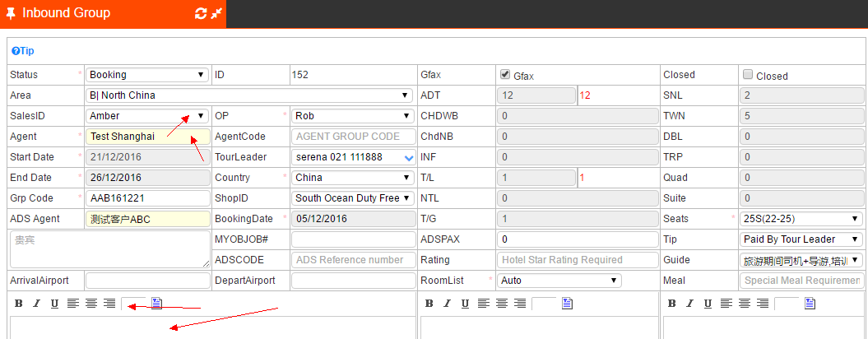Screen dimensions: 868x339
Task: Tick the Closed checkbox
Action: pyautogui.click(x=748, y=74)
